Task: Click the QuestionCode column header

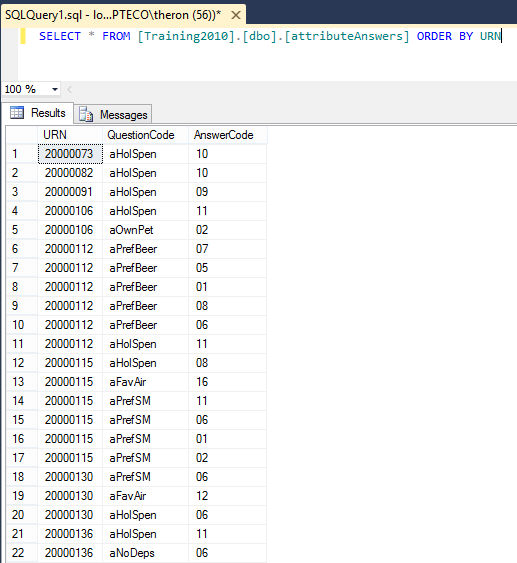Action: [x=145, y=135]
